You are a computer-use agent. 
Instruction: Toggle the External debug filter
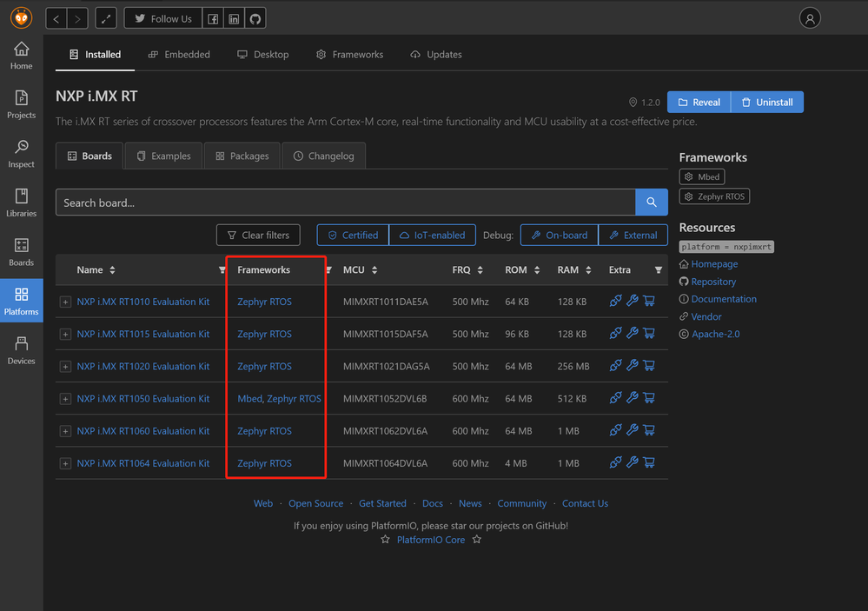633,235
